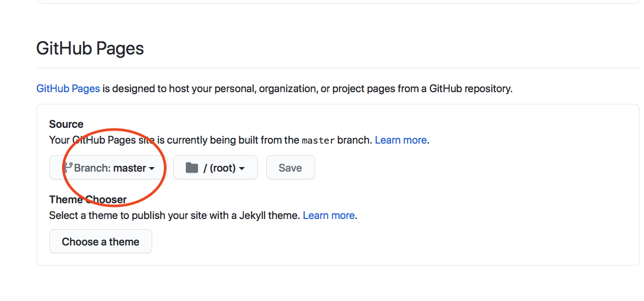
Task: Expand the / (root) folder dropdown
Action: coord(215,168)
